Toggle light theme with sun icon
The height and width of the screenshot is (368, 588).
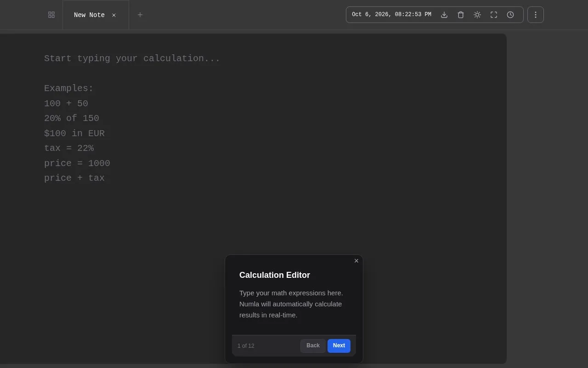click(477, 15)
